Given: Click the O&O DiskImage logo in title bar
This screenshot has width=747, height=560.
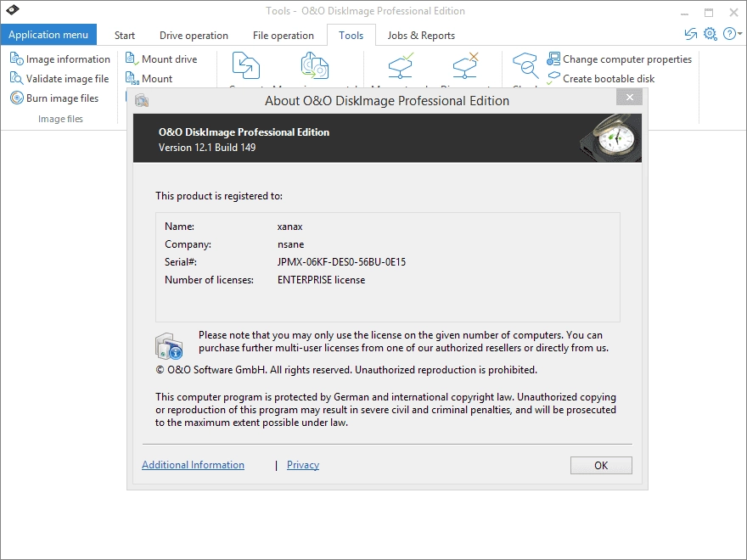Looking at the screenshot, I should (x=13, y=9).
